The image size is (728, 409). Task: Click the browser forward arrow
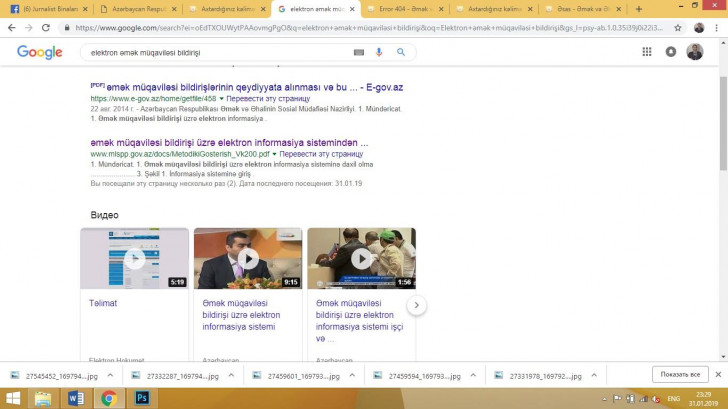pos(29,28)
